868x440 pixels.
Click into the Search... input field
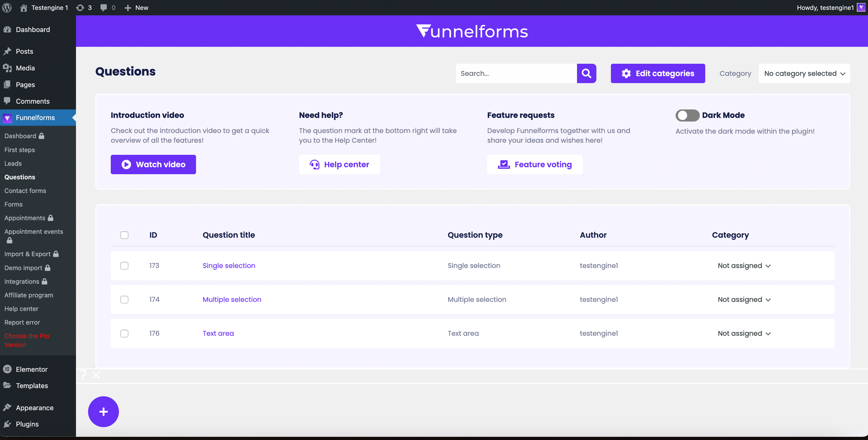(x=516, y=73)
